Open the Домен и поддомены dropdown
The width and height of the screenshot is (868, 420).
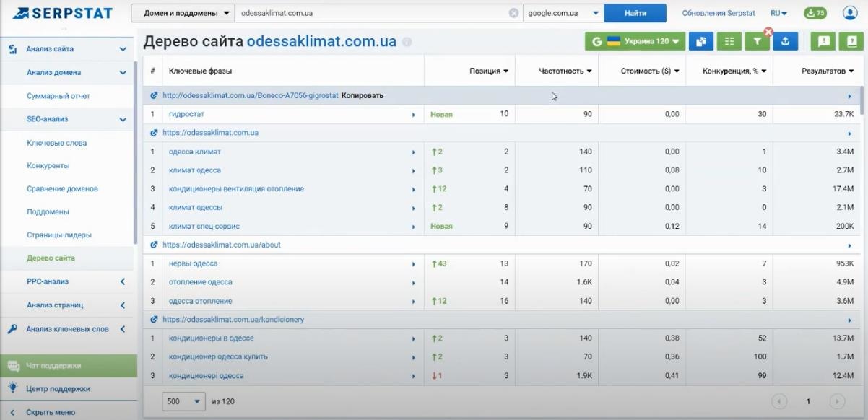[x=183, y=13]
